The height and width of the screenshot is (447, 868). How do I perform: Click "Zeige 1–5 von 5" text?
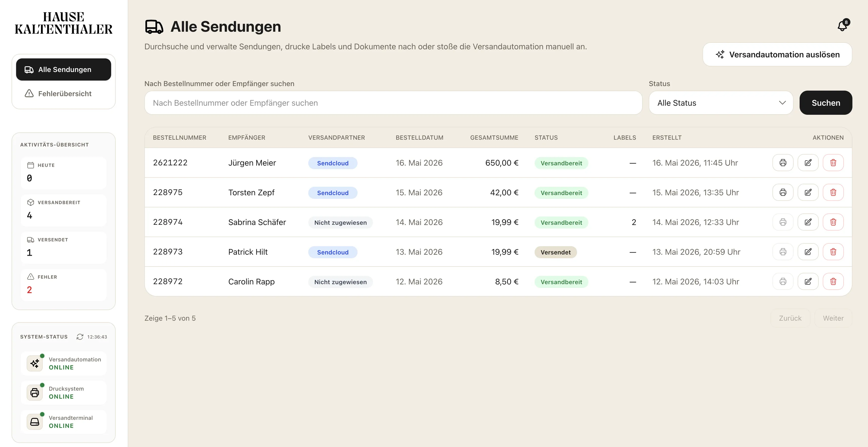click(170, 318)
